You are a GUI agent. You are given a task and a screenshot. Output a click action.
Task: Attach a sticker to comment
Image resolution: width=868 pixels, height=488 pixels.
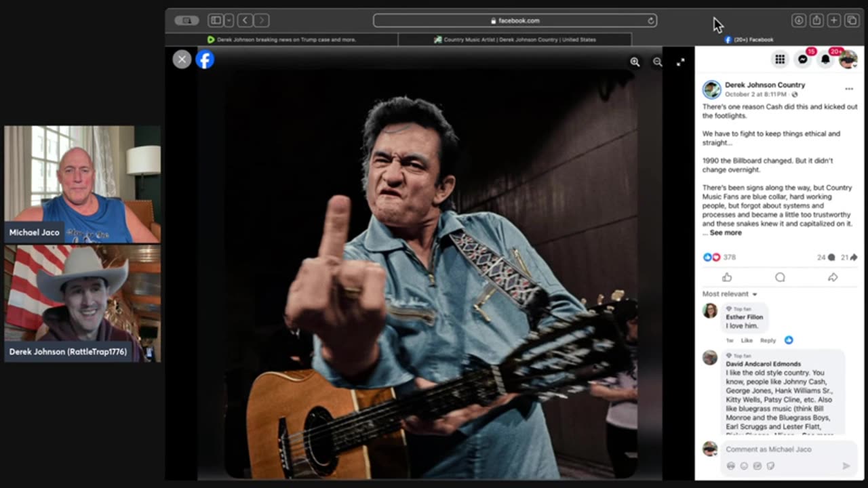click(770, 466)
